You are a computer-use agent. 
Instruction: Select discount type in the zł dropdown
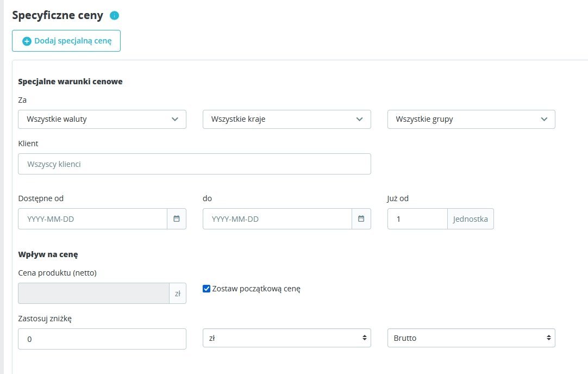click(286, 338)
